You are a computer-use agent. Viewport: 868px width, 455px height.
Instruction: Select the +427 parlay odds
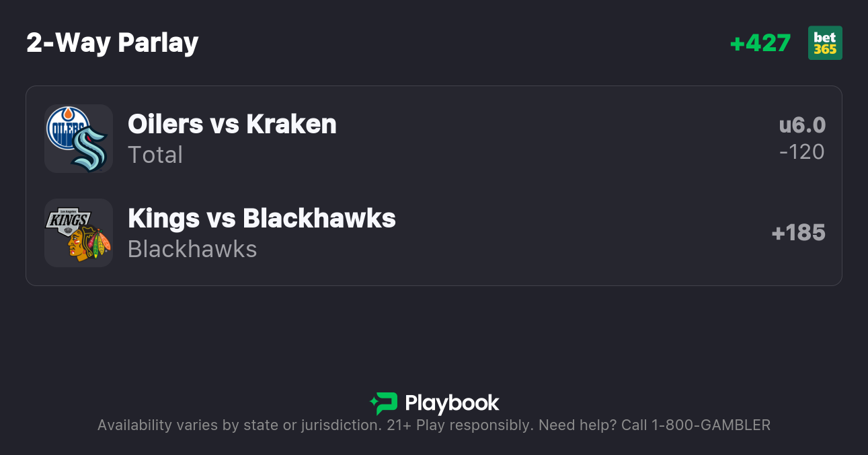coord(760,43)
